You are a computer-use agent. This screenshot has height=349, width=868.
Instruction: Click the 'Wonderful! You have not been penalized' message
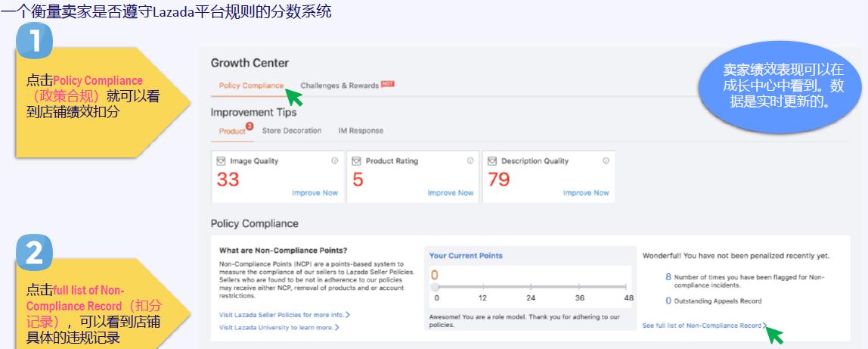click(x=736, y=256)
